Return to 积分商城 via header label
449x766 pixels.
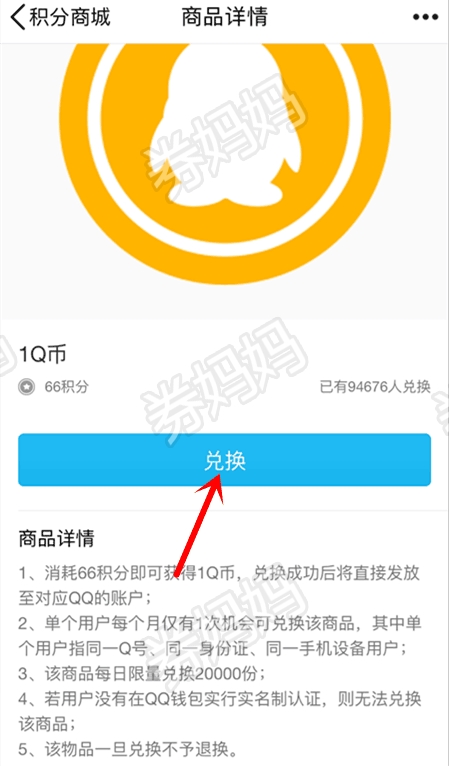[69, 17]
